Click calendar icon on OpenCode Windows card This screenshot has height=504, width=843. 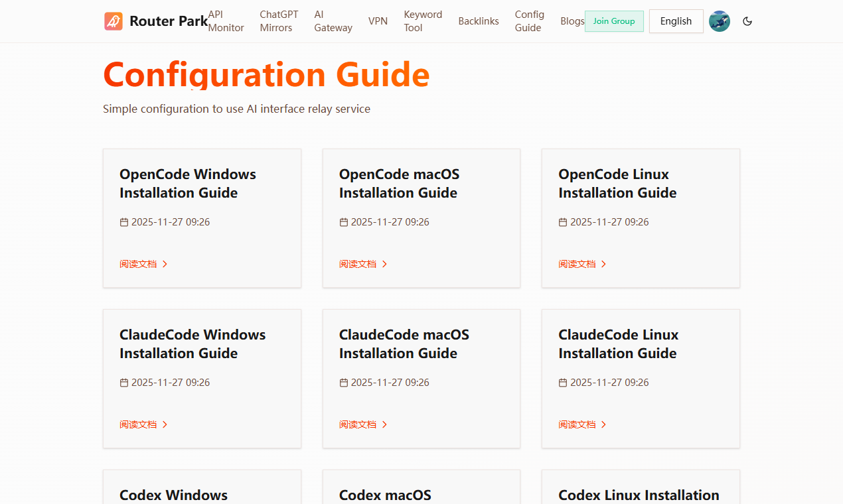[x=124, y=222]
